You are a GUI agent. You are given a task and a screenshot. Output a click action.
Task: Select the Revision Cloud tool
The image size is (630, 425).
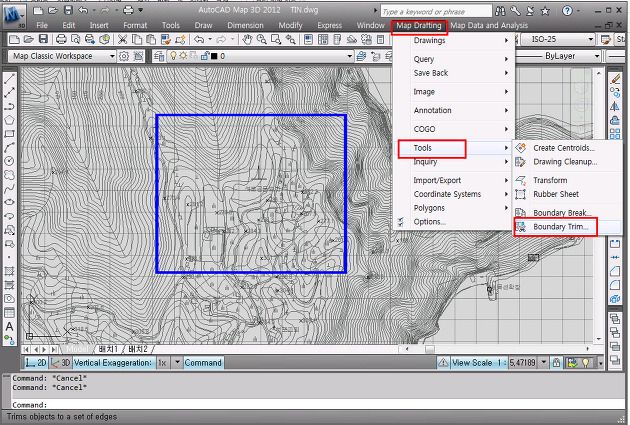[x=9, y=175]
